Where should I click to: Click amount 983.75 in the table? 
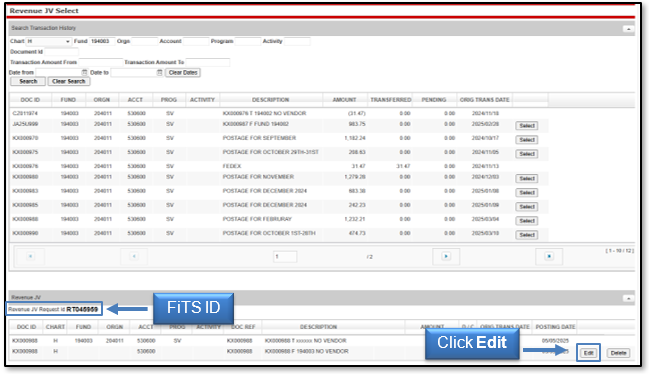[357, 124]
